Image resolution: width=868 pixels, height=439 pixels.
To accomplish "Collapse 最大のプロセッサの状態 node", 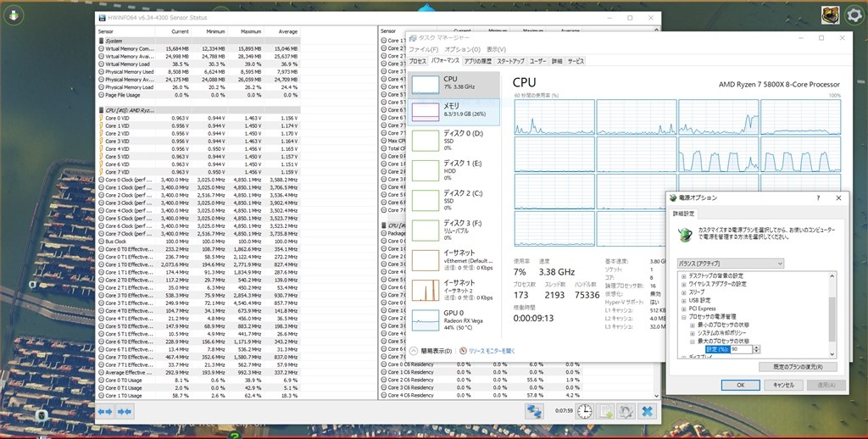I will 692,342.
